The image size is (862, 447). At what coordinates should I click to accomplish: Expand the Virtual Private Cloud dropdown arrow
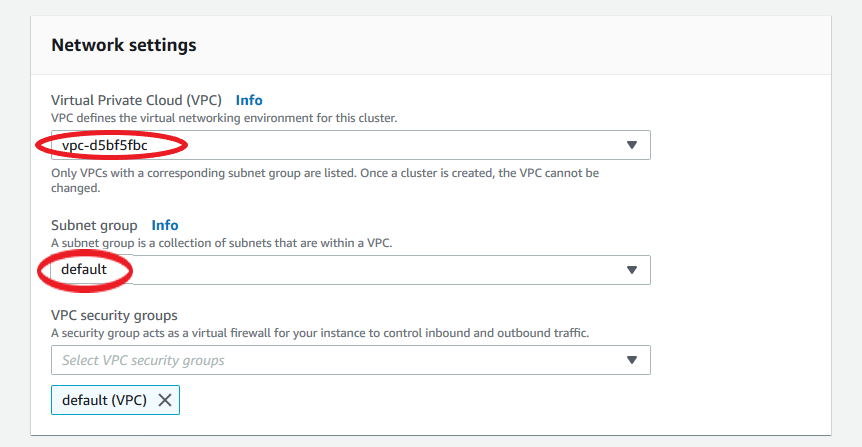pos(631,145)
